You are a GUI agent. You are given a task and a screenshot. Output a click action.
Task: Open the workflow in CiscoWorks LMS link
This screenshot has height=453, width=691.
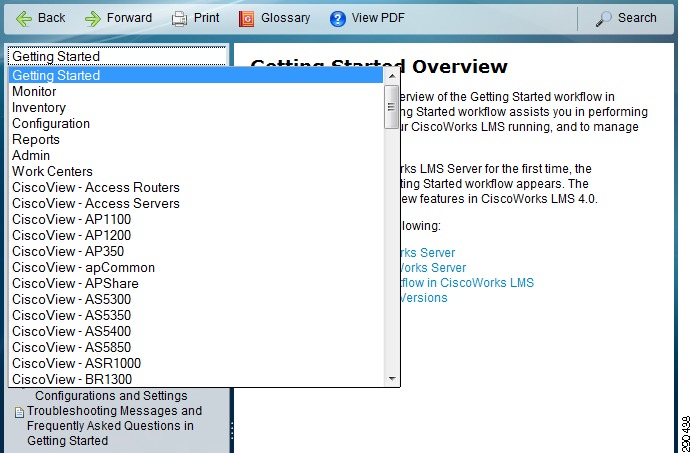click(x=467, y=282)
